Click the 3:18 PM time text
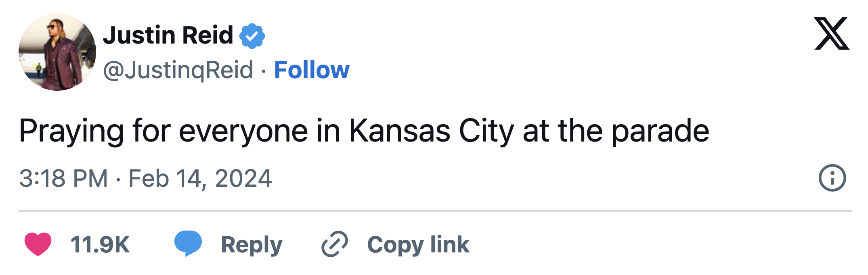Screen dimensions: 868x275 [63, 178]
